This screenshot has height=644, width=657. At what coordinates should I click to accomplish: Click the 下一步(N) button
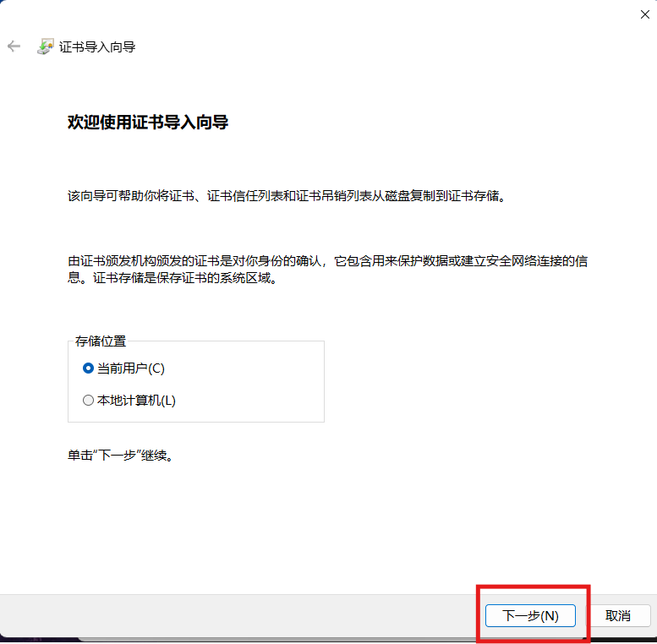coord(530,615)
